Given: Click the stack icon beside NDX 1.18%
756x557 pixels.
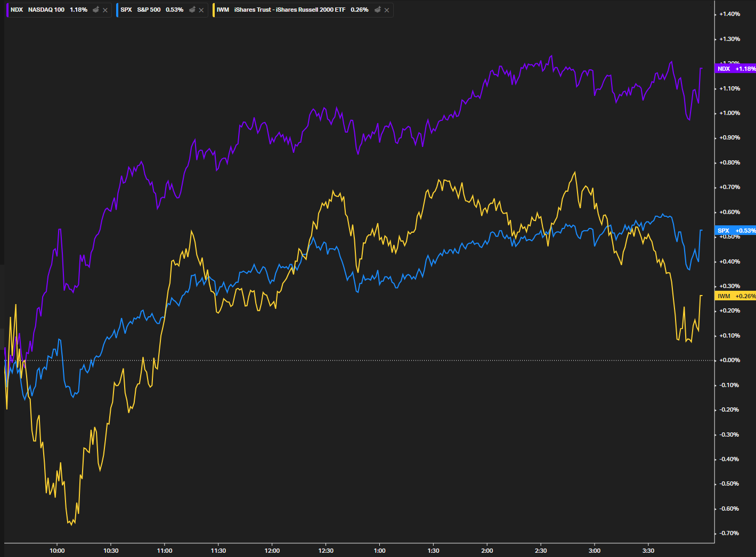Looking at the screenshot, I should [96, 10].
